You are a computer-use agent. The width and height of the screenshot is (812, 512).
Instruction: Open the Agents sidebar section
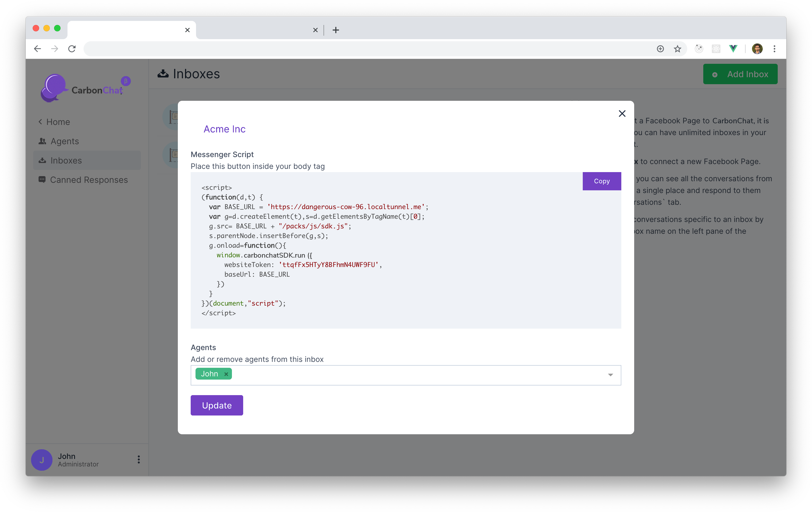(64, 141)
